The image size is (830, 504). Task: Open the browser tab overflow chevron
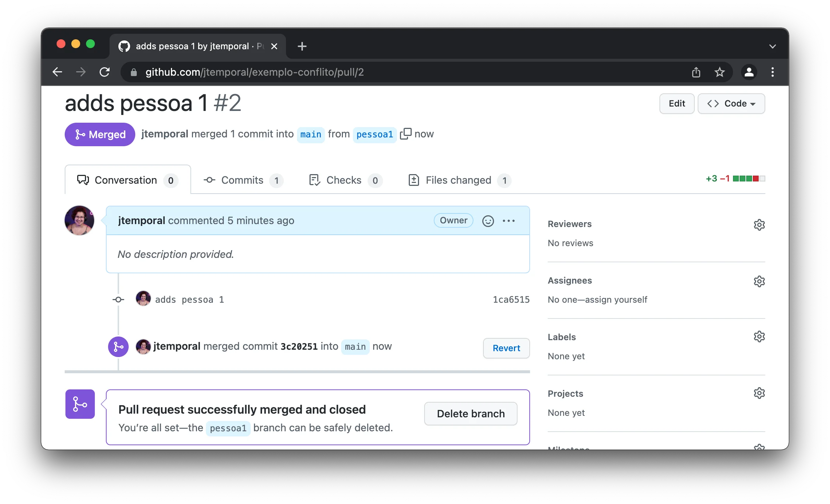pyautogui.click(x=772, y=46)
